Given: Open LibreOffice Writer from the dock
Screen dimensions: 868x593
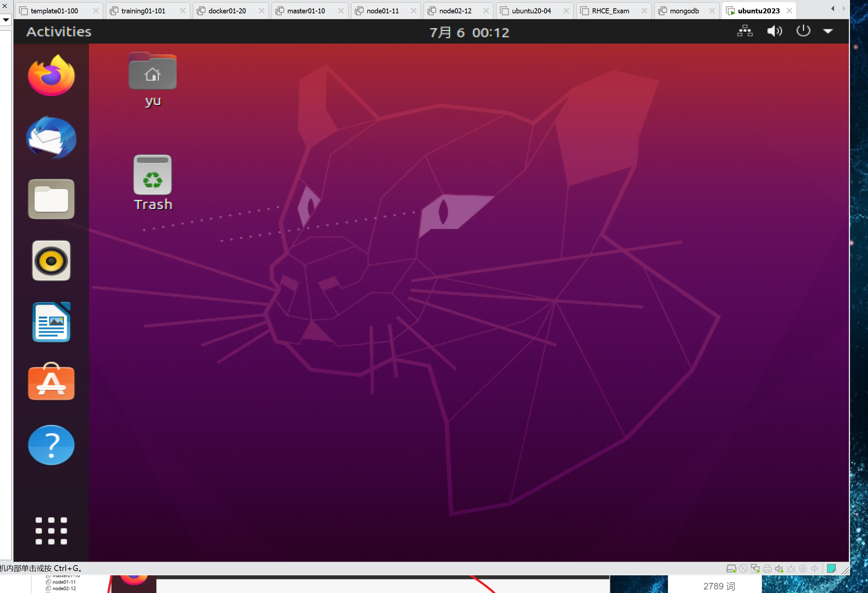Looking at the screenshot, I should (52, 322).
